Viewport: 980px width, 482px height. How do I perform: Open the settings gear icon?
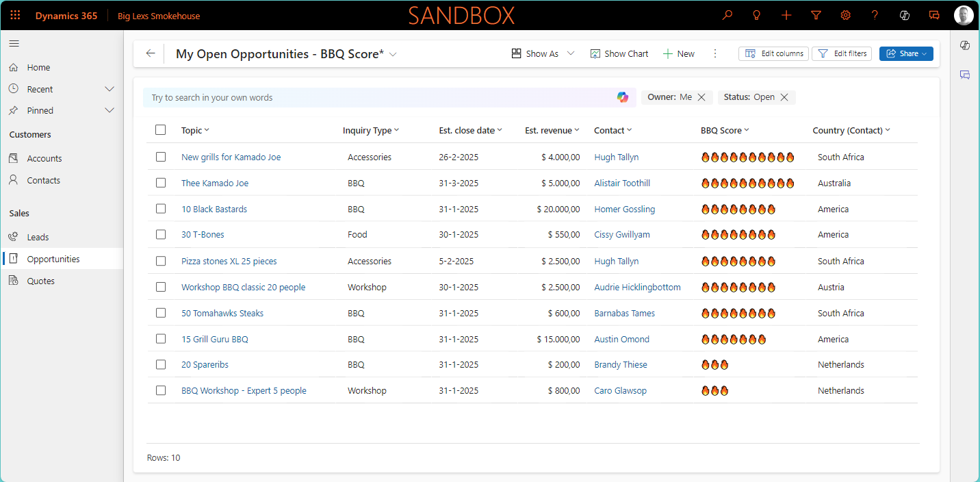tap(846, 15)
